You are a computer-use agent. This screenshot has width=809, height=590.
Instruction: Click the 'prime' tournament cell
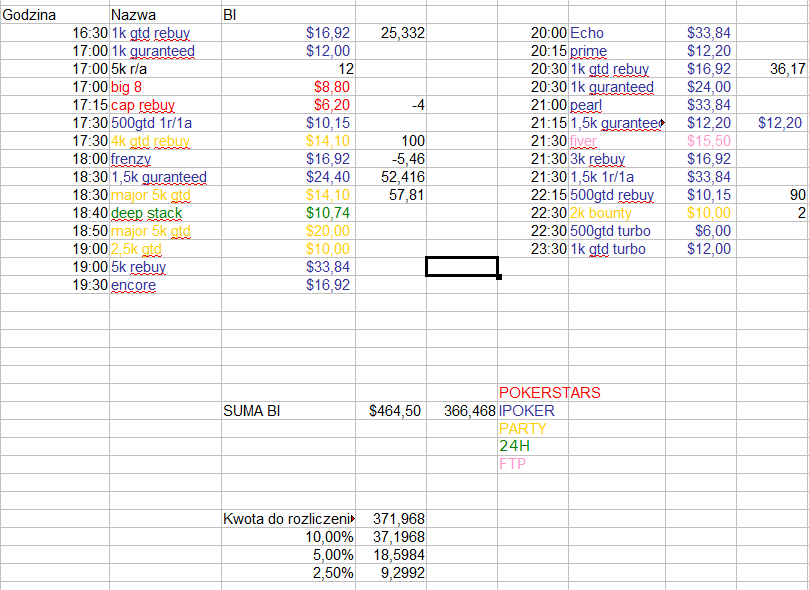[617, 51]
